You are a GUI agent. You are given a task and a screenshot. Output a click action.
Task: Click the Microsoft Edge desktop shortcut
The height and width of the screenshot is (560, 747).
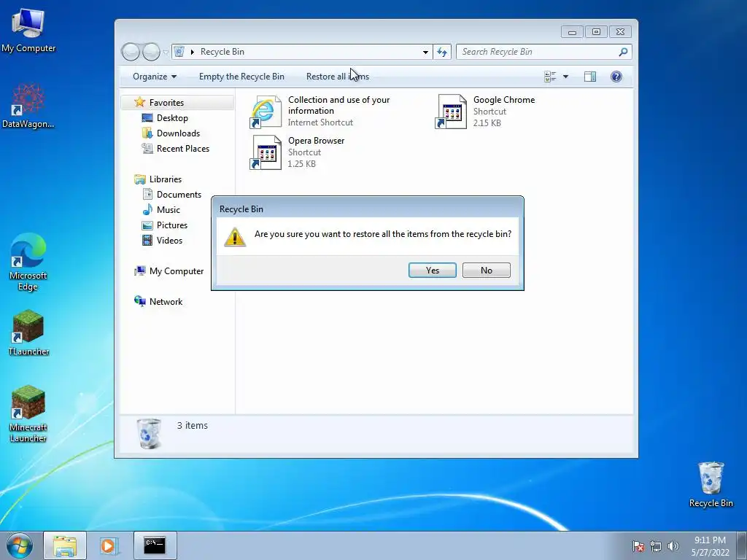tap(28, 262)
